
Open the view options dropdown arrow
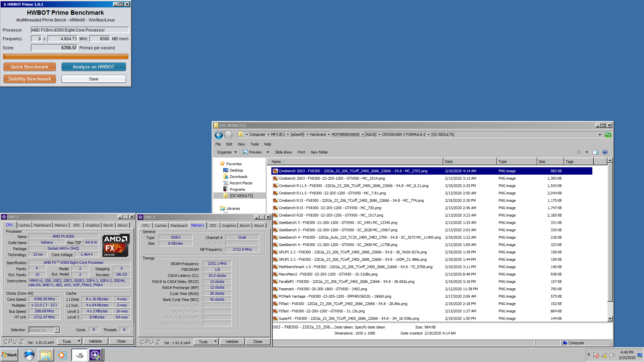[587, 152]
